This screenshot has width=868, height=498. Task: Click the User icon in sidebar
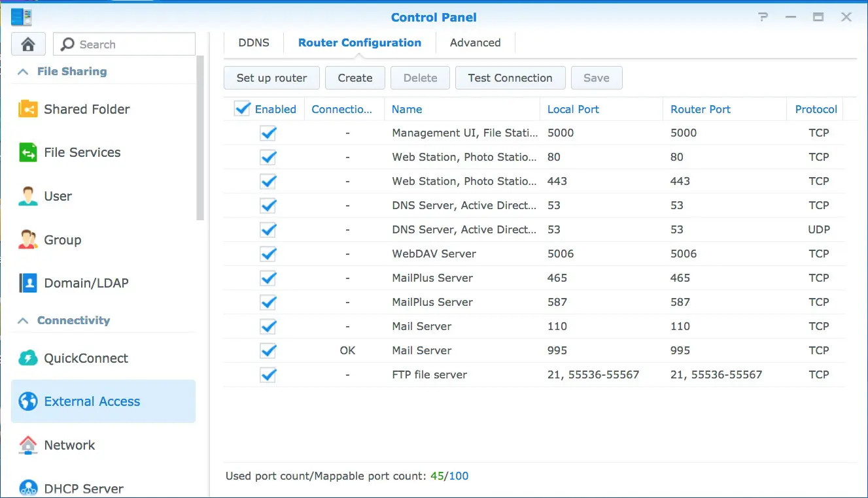tap(28, 196)
